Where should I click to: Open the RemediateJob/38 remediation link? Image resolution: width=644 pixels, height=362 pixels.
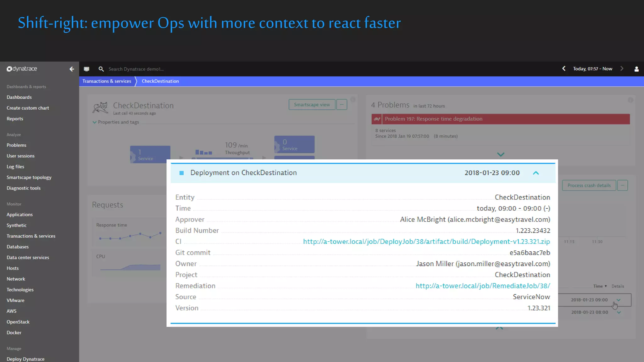point(483,286)
